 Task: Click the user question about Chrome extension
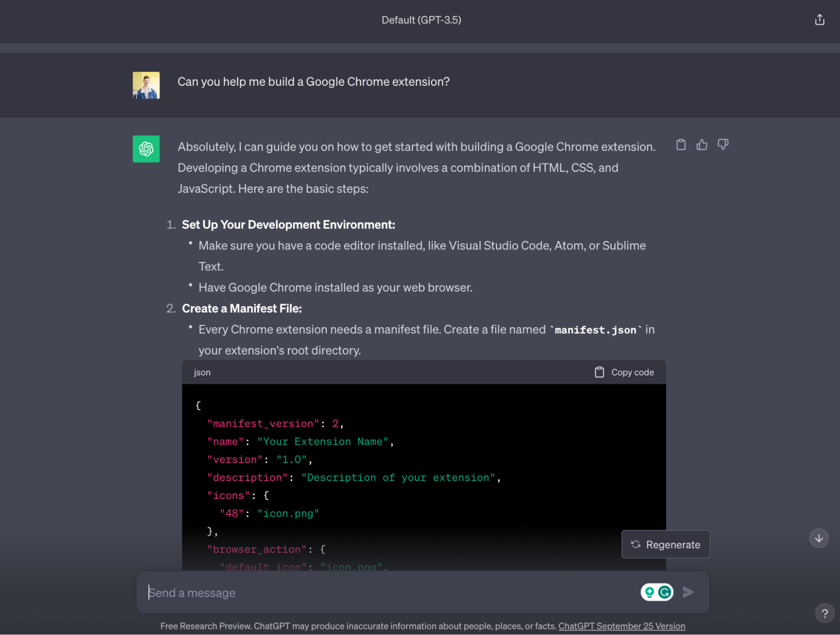click(313, 82)
